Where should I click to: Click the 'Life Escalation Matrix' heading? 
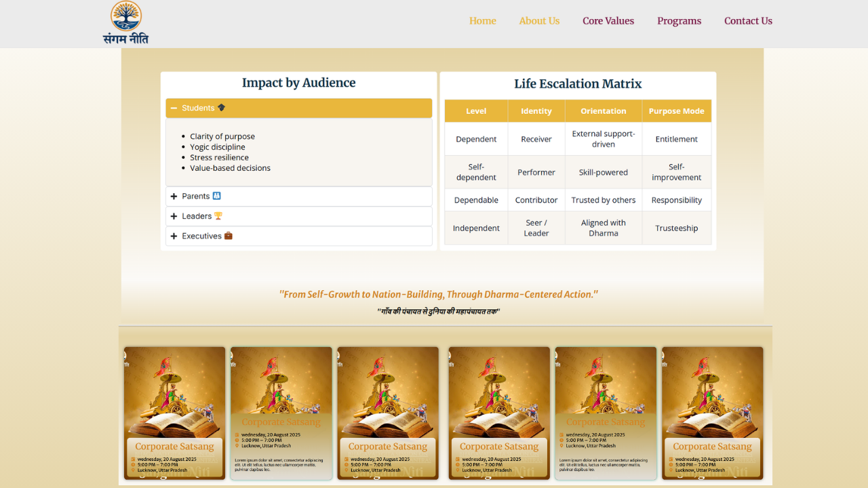tap(578, 83)
